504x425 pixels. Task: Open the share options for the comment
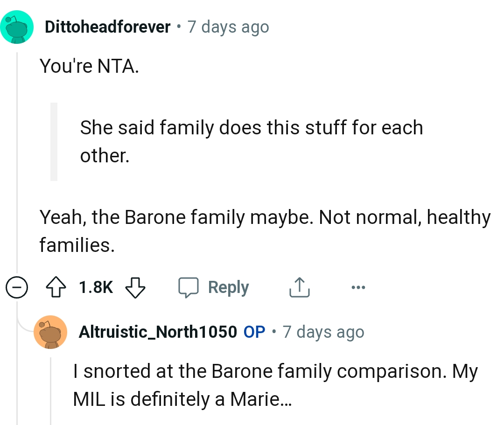[299, 287]
